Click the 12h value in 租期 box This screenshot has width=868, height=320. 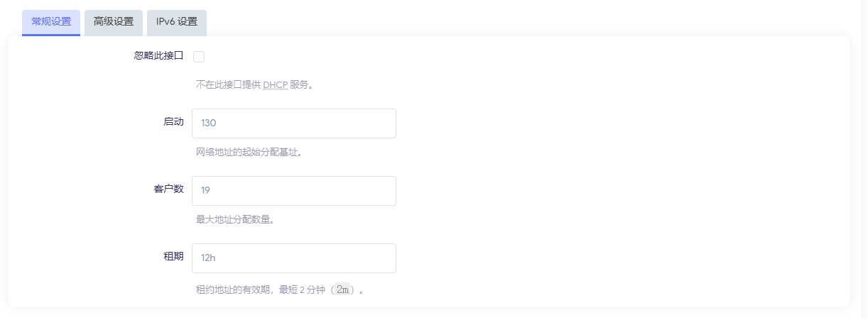[208, 258]
